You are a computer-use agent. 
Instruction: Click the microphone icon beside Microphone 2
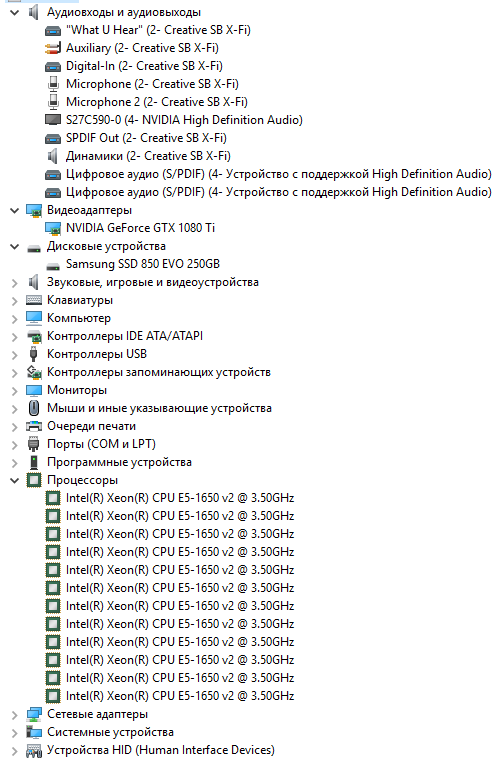pos(52,102)
